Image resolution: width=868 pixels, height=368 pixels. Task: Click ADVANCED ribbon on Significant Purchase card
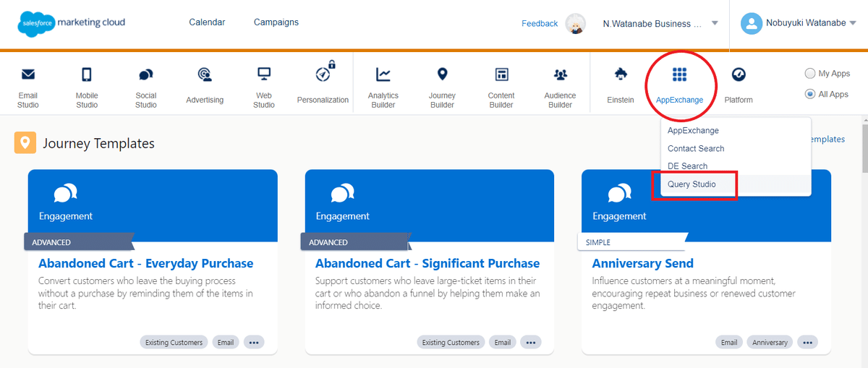pos(355,242)
